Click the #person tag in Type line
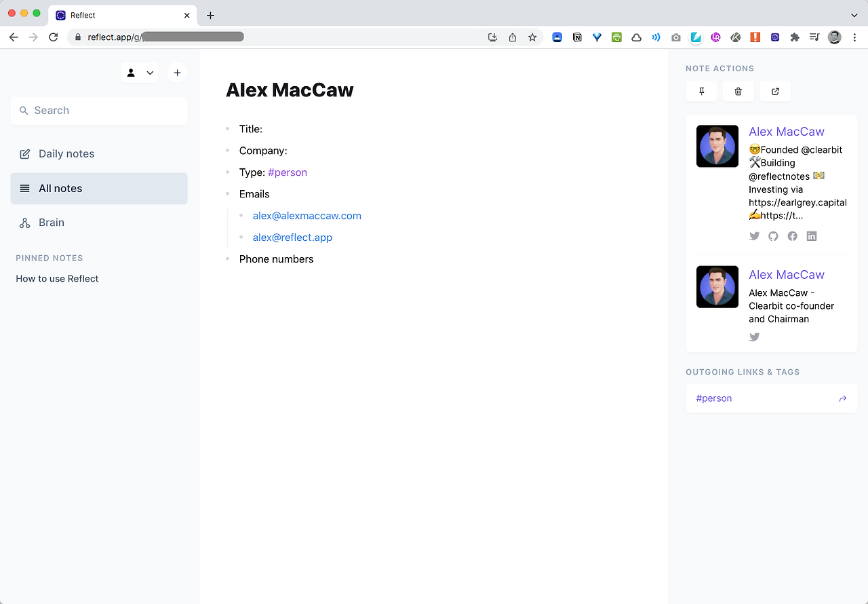This screenshot has height=604, width=868. 288,172
